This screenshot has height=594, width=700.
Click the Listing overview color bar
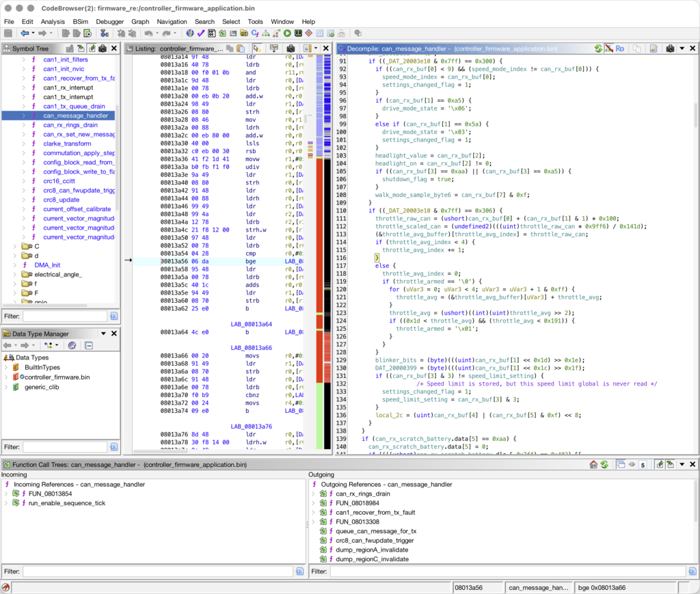point(320,252)
